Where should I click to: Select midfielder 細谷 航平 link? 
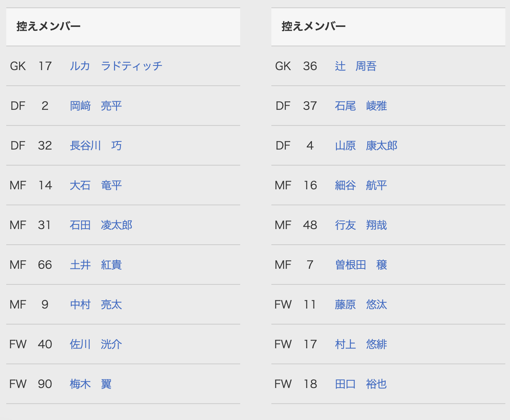[x=361, y=185]
